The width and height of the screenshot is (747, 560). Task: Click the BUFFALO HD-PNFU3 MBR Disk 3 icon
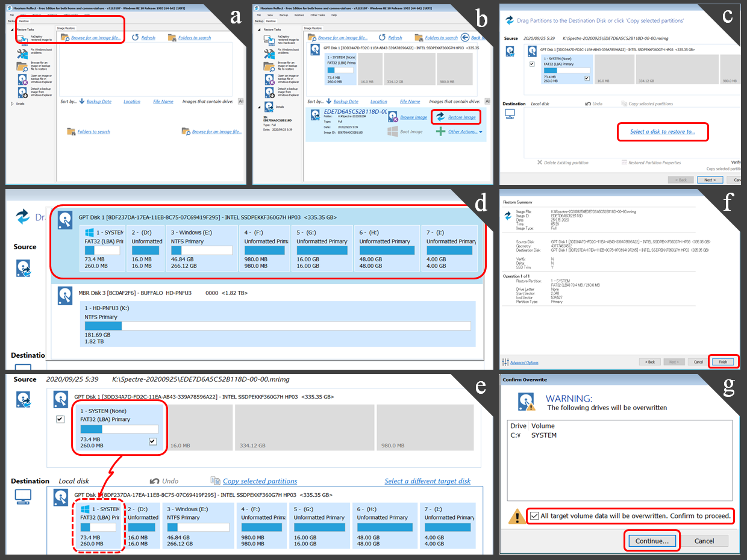tap(65, 294)
